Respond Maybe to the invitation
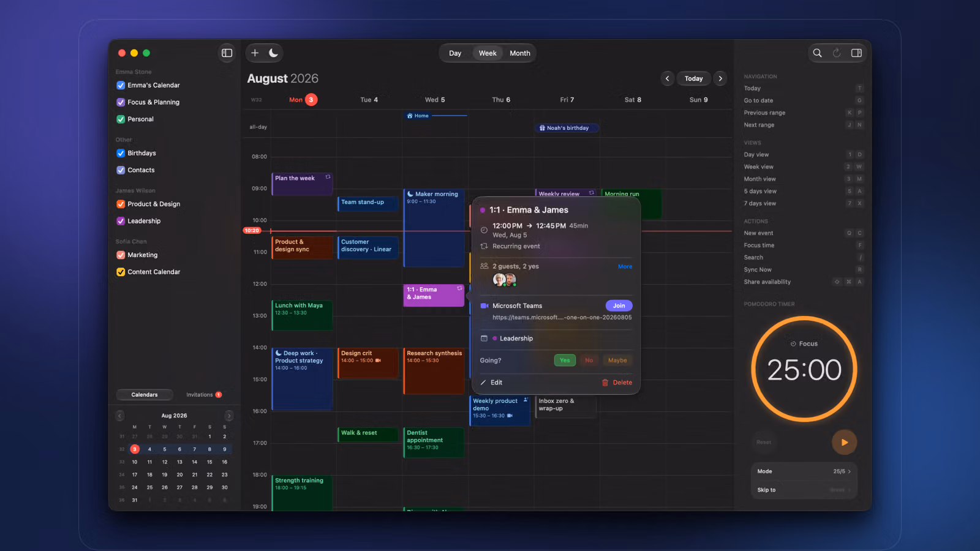 [617, 360]
